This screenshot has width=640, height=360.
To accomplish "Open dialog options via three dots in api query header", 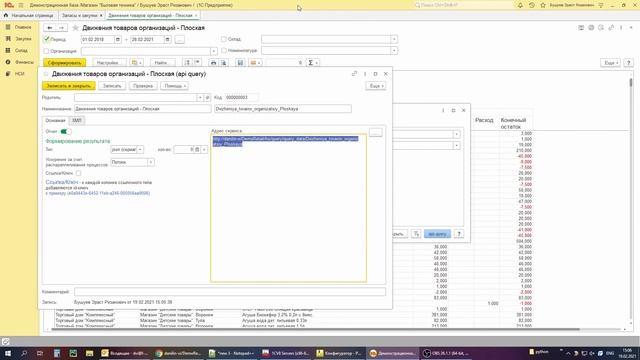I will coord(365,74).
